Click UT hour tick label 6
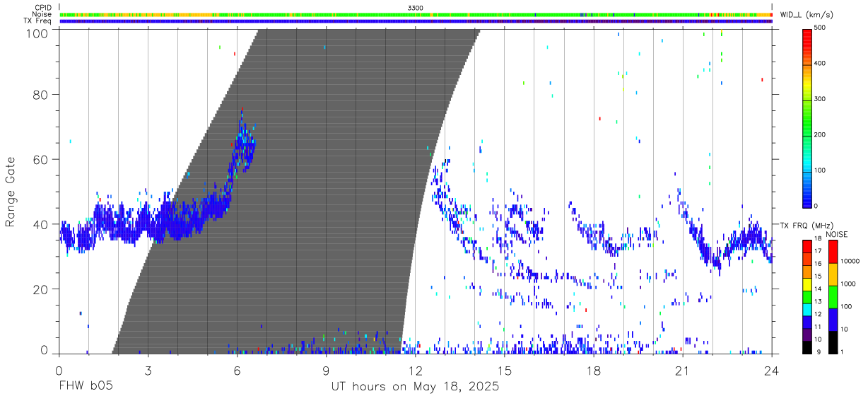This screenshot has width=868, height=401. point(237,371)
